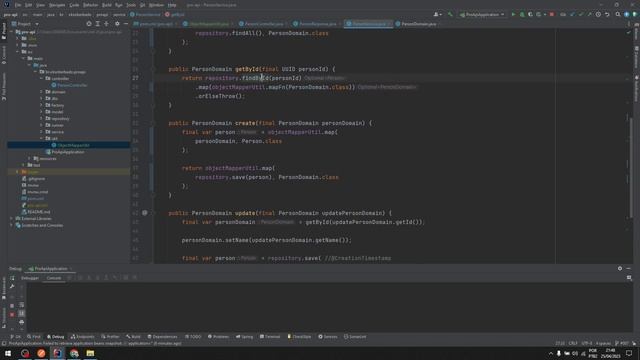Screen dimensions: 640x360
Task: Open the Refactor menu
Action: click(91, 5)
